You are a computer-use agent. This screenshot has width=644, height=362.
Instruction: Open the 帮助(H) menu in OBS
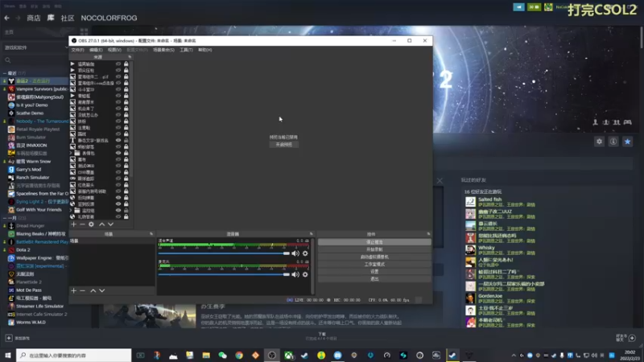(x=205, y=50)
